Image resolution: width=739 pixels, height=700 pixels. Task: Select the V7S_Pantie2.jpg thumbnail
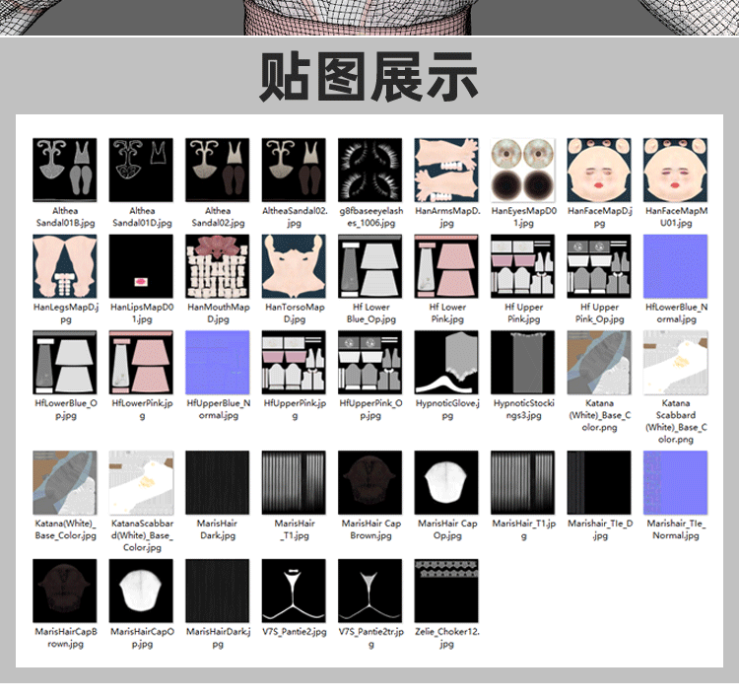pyautogui.click(x=294, y=591)
